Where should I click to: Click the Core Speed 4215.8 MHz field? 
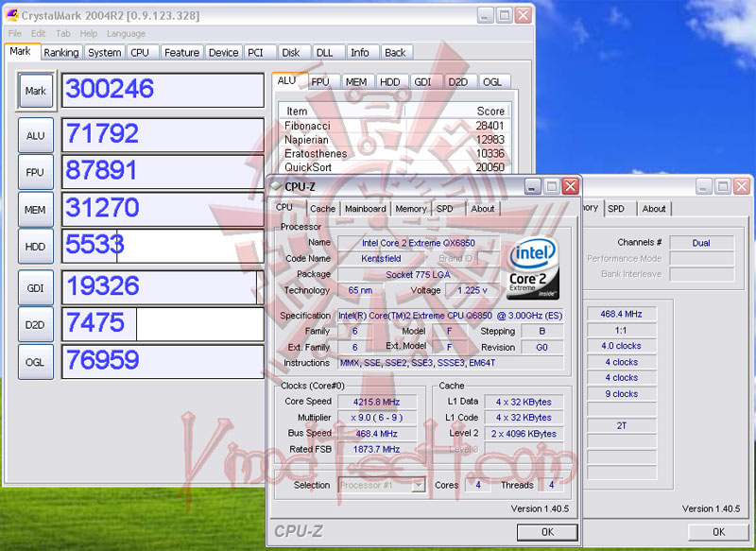[x=377, y=402]
